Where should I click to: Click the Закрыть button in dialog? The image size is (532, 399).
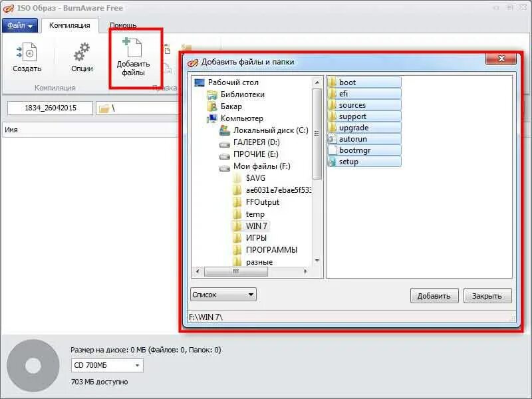coord(487,296)
